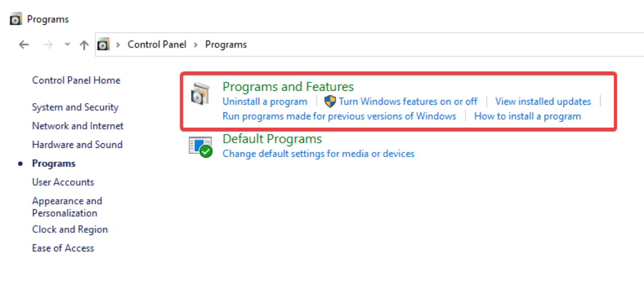This screenshot has width=644, height=305.
Task: Go to System and Security category
Action: point(75,107)
